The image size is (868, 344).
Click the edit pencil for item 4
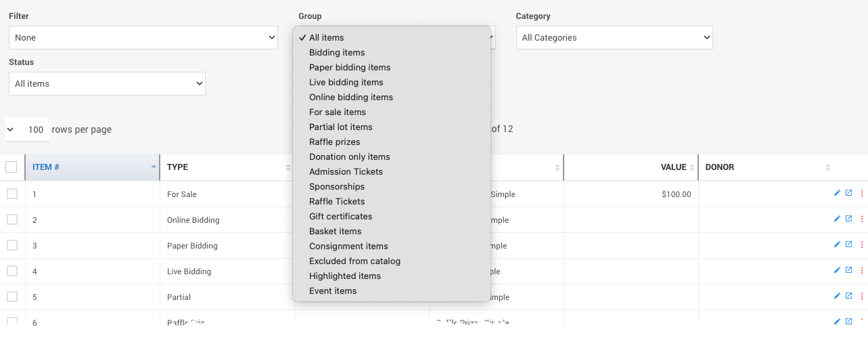tap(837, 270)
